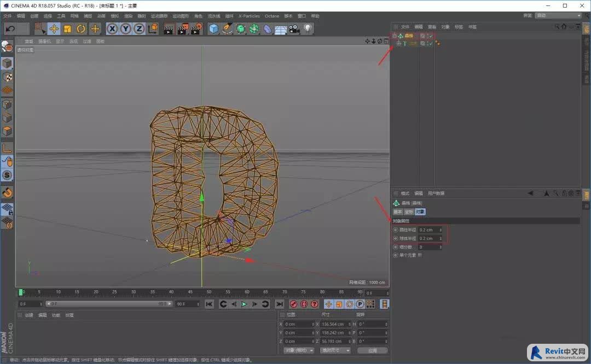Add a Camera object
Screen dimensions: 591x364
point(294,28)
